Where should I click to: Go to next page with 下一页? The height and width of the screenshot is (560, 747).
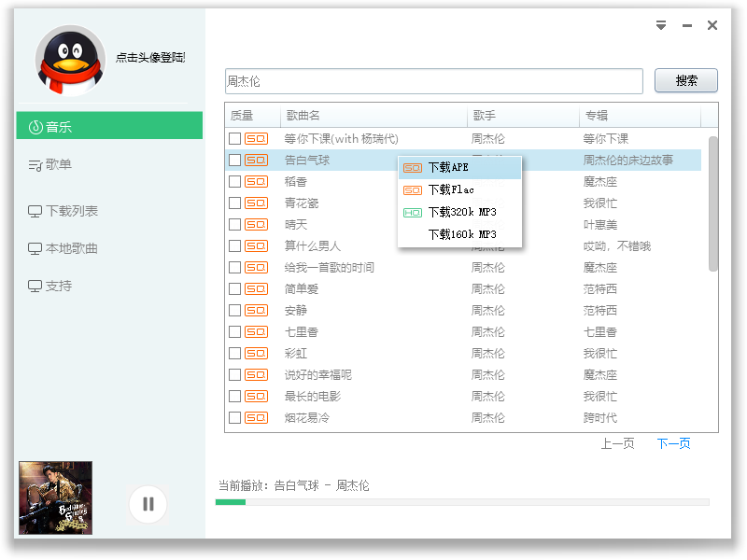[673, 444]
